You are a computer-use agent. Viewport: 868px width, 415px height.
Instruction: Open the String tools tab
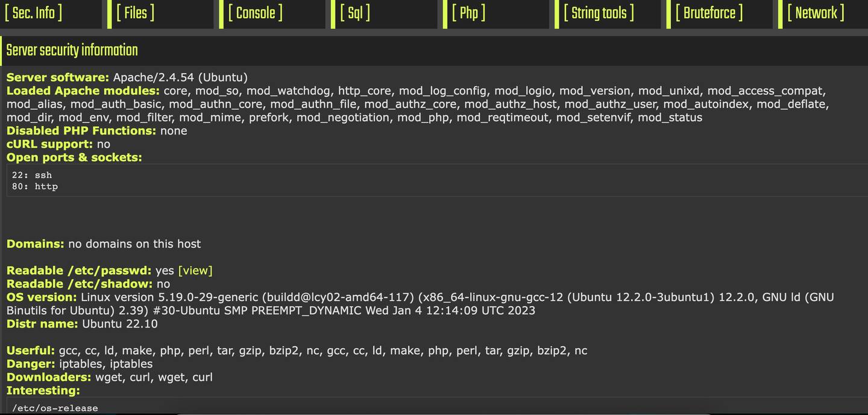click(x=599, y=13)
